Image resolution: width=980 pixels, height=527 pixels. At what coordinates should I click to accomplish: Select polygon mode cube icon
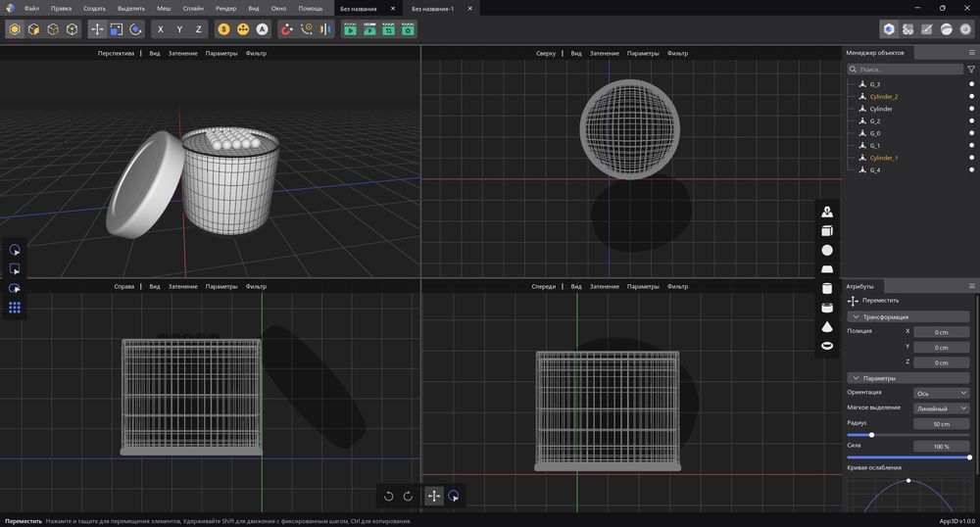33,29
